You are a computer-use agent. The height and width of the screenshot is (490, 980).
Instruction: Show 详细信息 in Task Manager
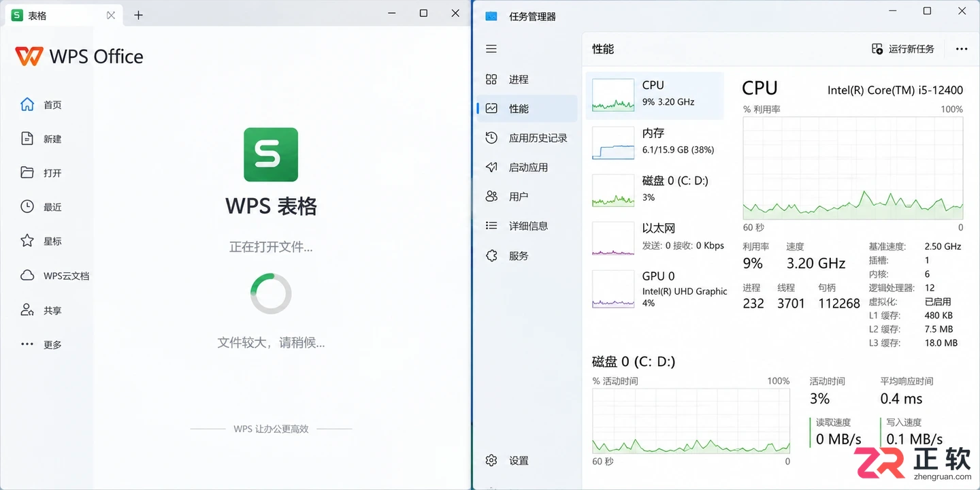[x=527, y=226]
